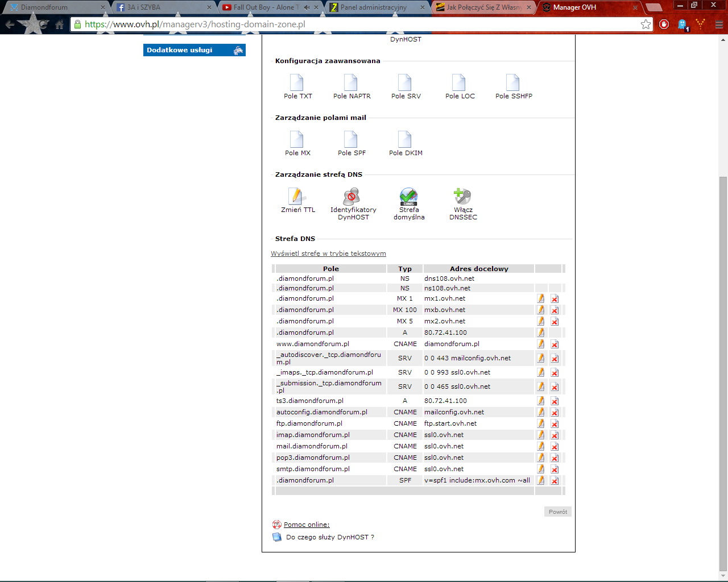Viewport: 728px width, 582px height.
Task: Open the Pole LOC record icon
Action: click(x=459, y=83)
